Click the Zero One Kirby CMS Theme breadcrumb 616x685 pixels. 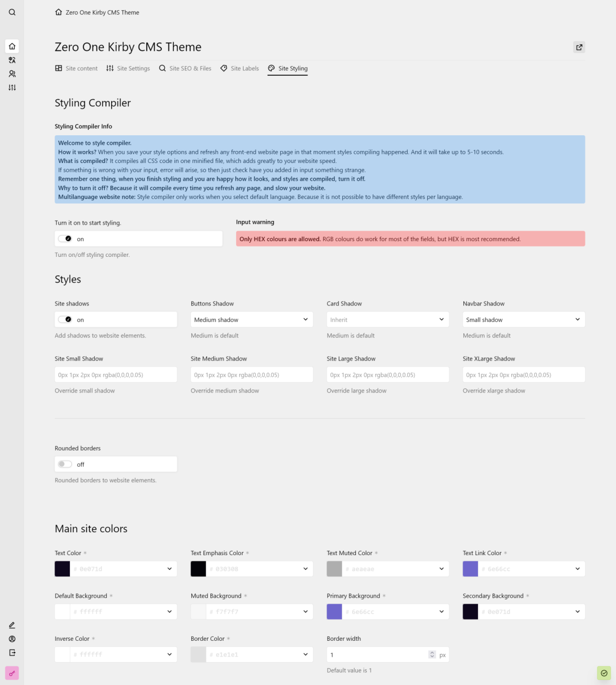pos(102,12)
